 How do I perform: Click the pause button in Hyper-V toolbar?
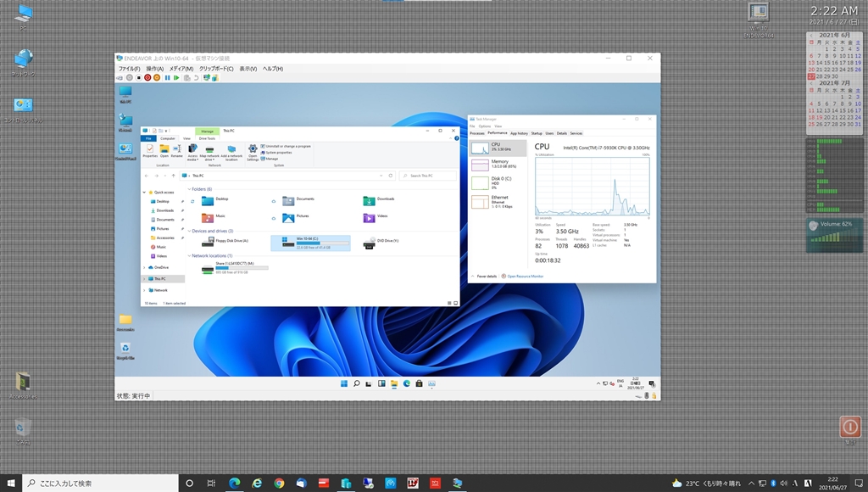pos(167,78)
